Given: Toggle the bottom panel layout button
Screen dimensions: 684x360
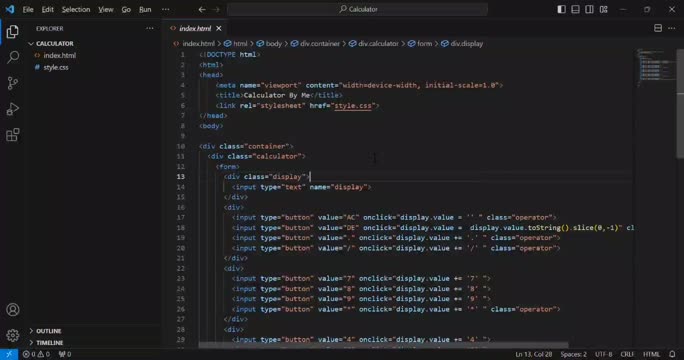Looking at the screenshot, I should pyautogui.click(x=575, y=9).
